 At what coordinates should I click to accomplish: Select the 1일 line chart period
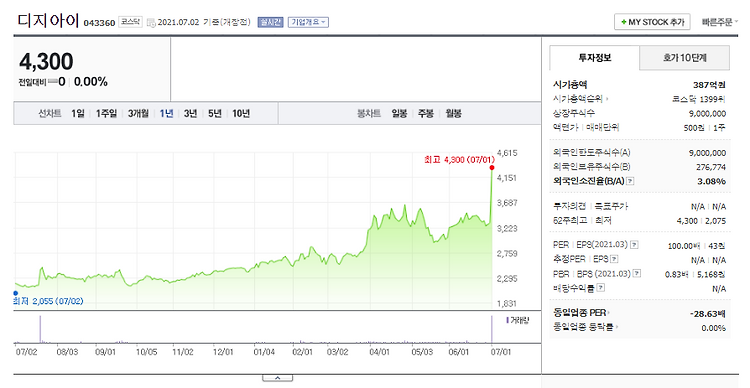coord(77,113)
